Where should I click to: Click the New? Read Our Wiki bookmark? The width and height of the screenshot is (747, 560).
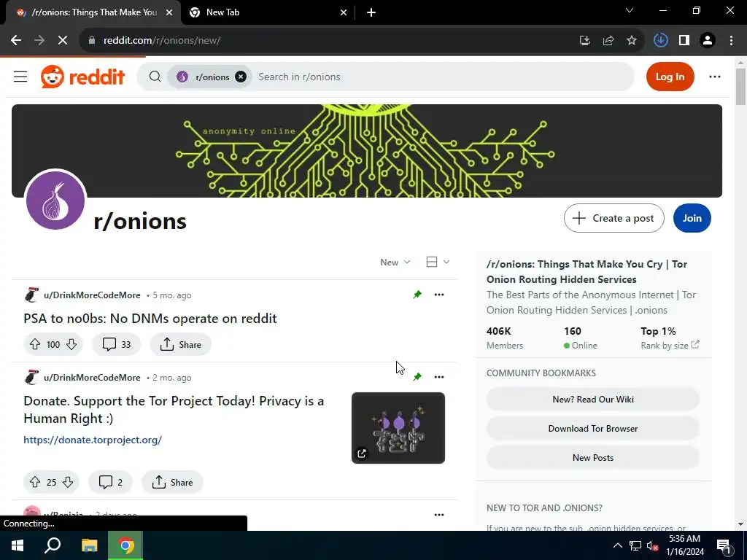(x=593, y=399)
